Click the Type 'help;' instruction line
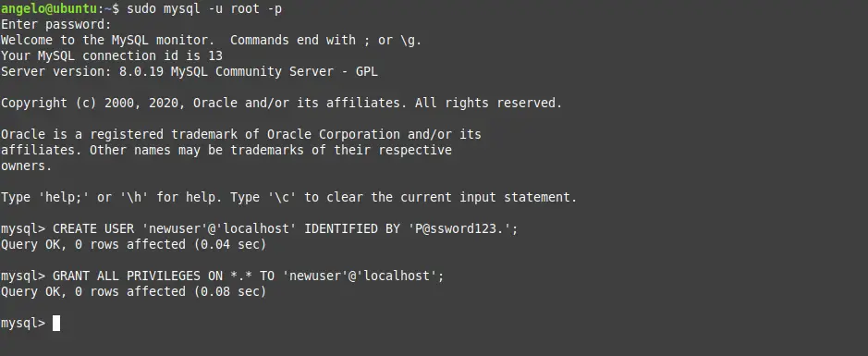The width and height of the screenshot is (868, 356). pos(288,197)
